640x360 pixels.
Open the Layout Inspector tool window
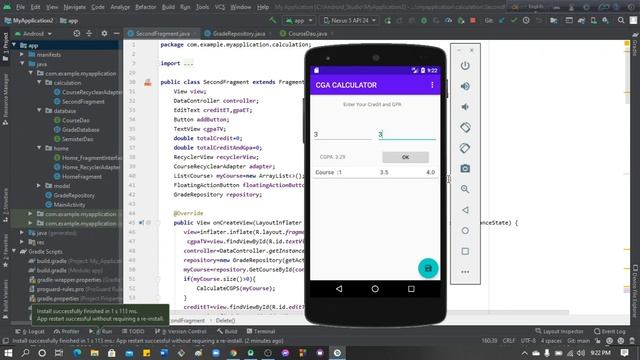click(558, 331)
